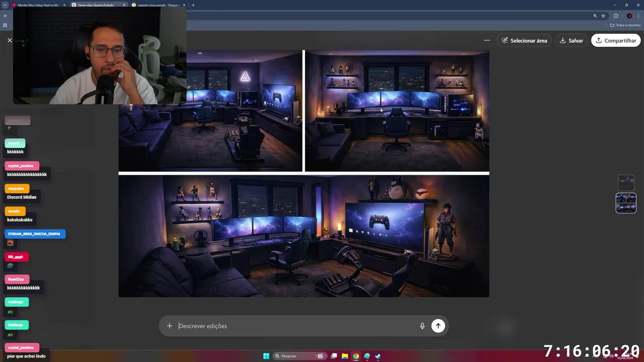The height and width of the screenshot is (362, 644).
Task: Focus the Descrever edições input field
Action: pos(297,326)
